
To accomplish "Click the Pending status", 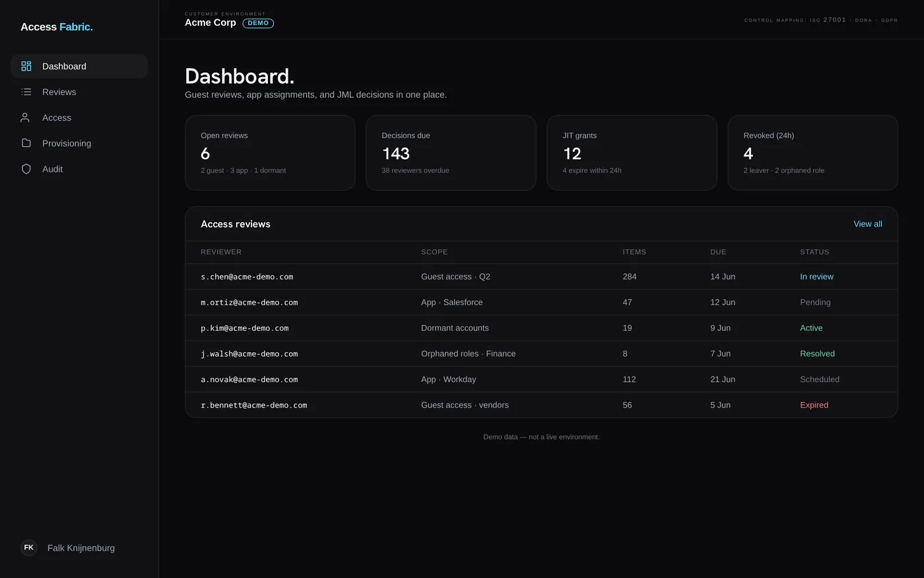I will point(815,303).
